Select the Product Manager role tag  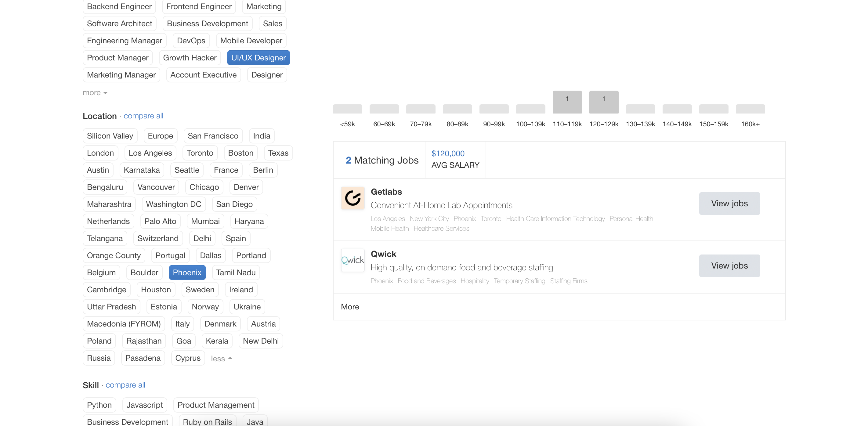tap(117, 58)
